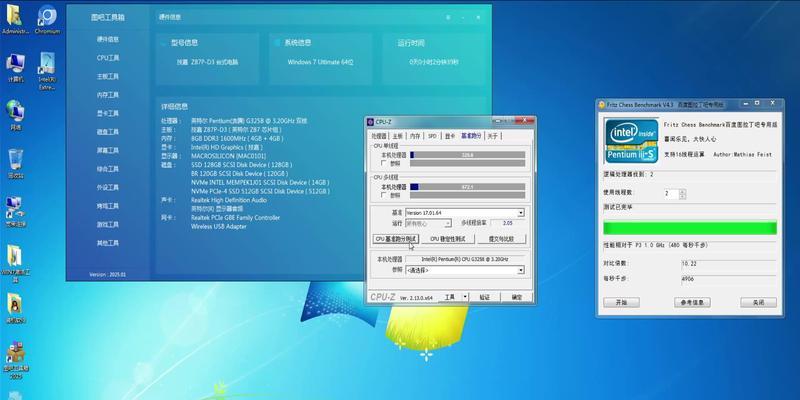Click the green Fritz benchmark progress bar

pos(690,228)
